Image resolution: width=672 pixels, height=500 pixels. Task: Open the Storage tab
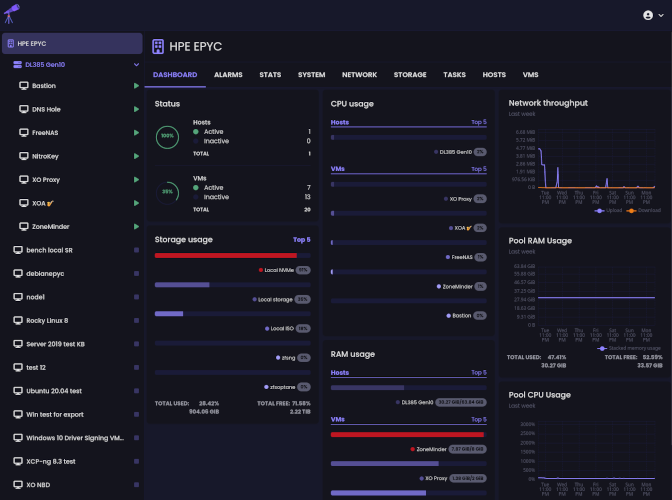tap(410, 75)
